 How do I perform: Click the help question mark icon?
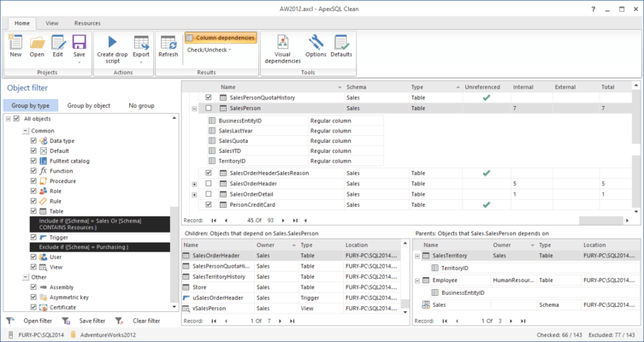[x=594, y=9]
